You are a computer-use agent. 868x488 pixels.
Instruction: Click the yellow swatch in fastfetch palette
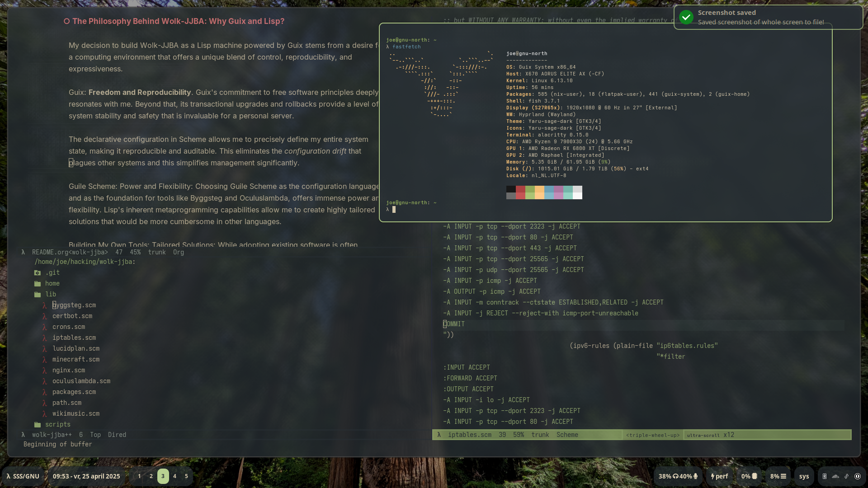coord(539,192)
